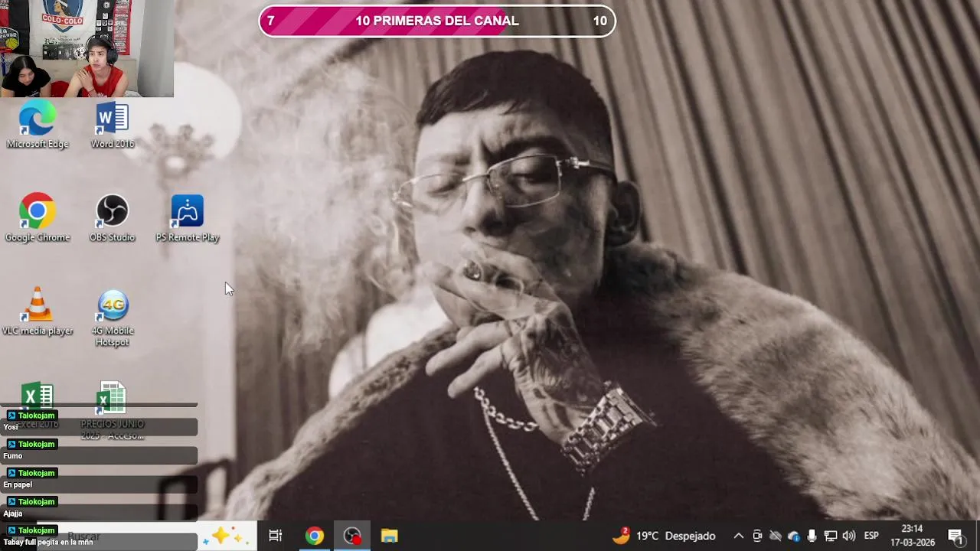Open the clock showing 23:14

(x=912, y=536)
